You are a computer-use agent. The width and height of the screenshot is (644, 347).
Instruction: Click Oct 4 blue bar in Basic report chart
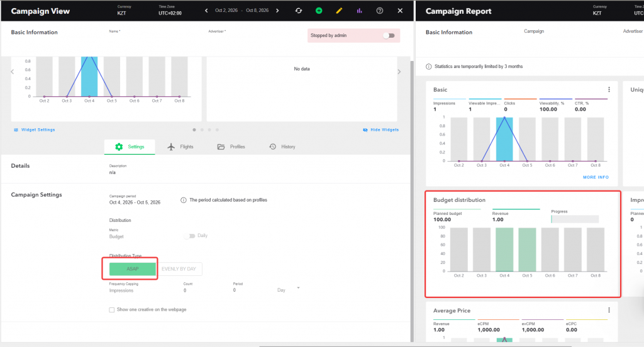pyautogui.click(x=504, y=139)
